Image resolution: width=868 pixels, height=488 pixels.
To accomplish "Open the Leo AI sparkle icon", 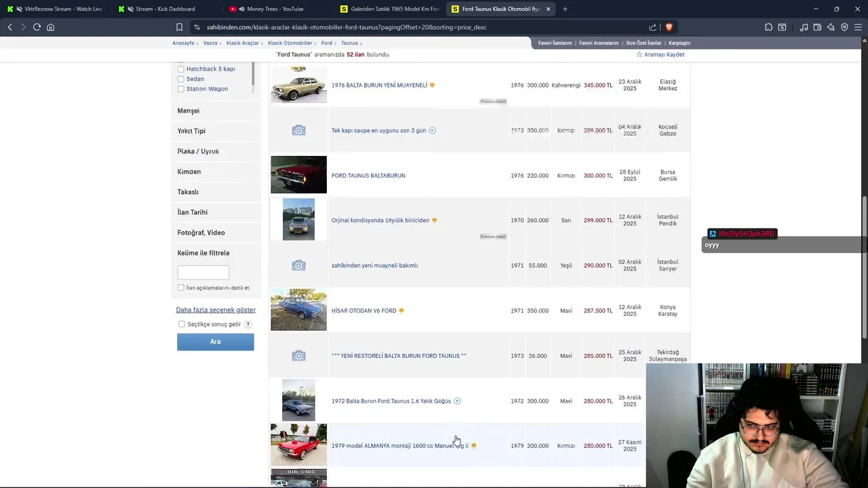I will [x=831, y=27].
